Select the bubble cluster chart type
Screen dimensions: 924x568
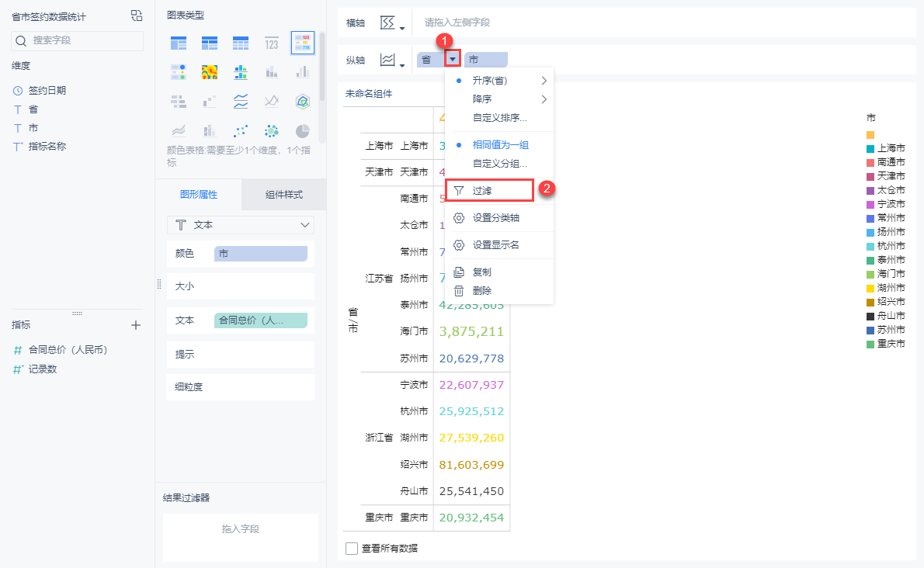click(272, 130)
